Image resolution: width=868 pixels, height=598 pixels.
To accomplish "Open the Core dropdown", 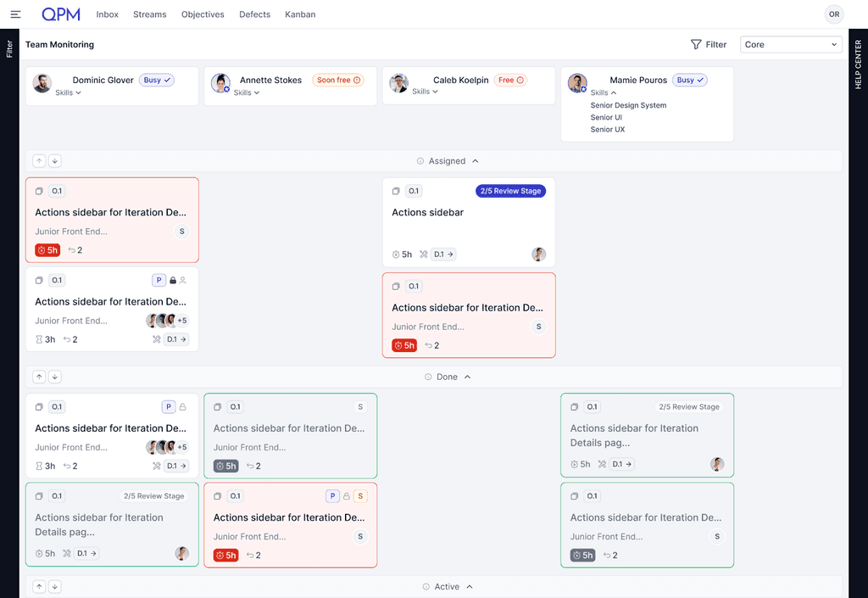I will click(790, 44).
